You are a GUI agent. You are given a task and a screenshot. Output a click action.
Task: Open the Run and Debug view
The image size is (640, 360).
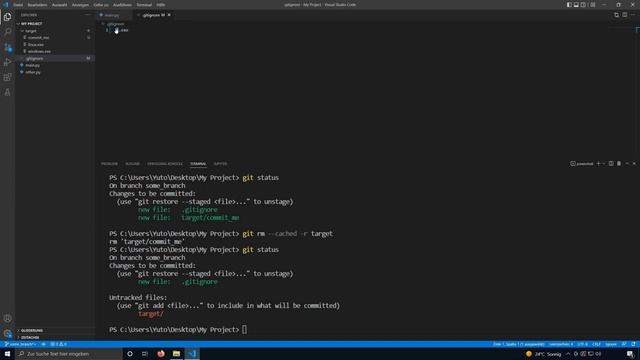(7, 62)
